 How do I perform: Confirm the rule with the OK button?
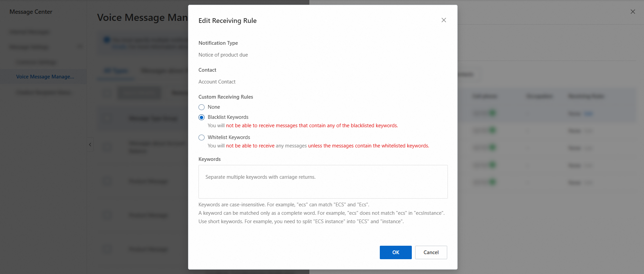point(396,252)
